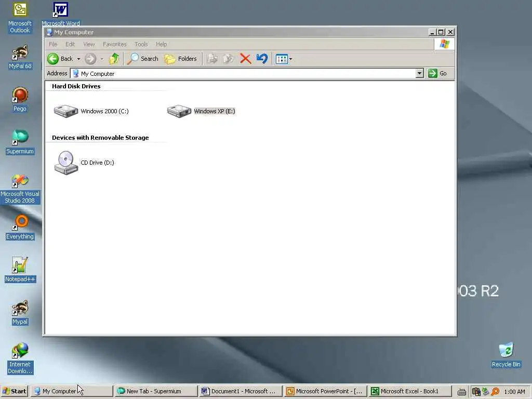This screenshot has width=532, height=399.
Task: Click the blue Undo icon
Action: pos(262,59)
